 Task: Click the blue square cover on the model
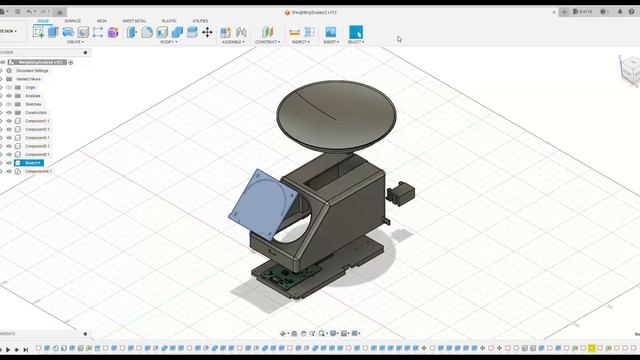click(263, 204)
